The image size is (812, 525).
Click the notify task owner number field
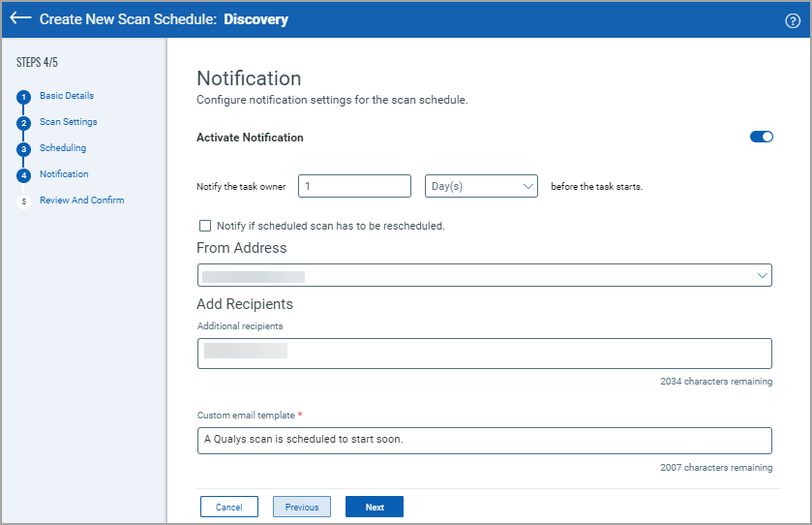[355, 186]
